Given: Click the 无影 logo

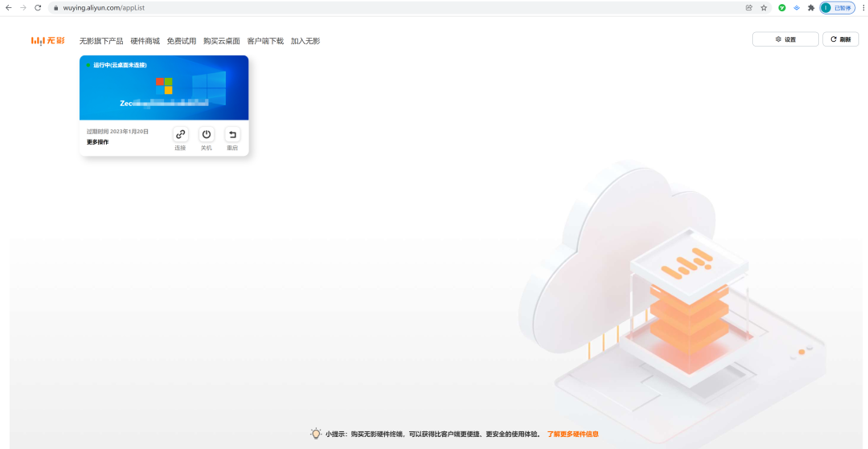Looking at the screenshot, I should click(x=48, y=41).
